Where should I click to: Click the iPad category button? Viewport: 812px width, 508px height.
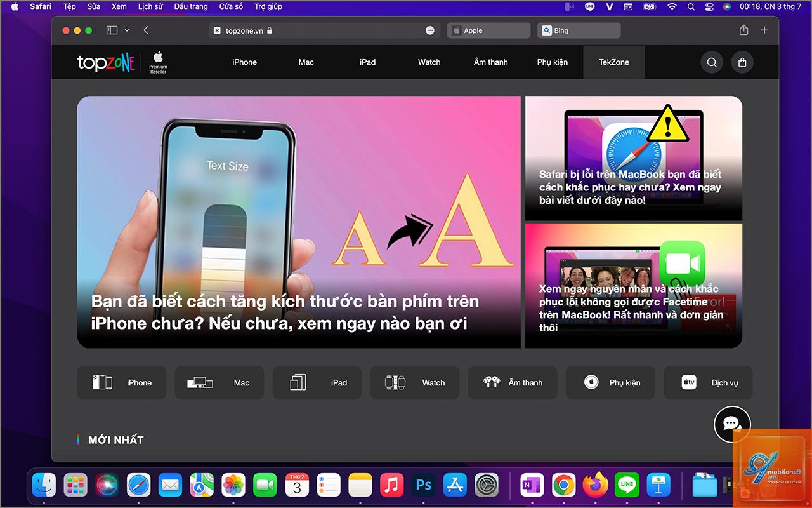(x=317, y=383)
